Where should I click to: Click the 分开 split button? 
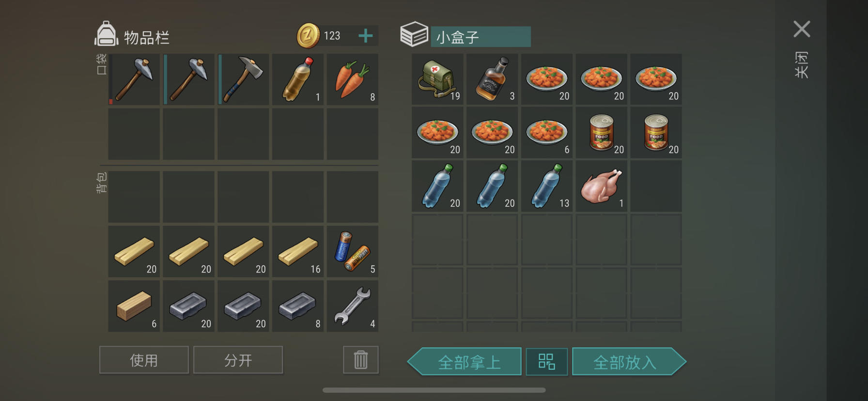pyautogui.click(x=238, y=360)
